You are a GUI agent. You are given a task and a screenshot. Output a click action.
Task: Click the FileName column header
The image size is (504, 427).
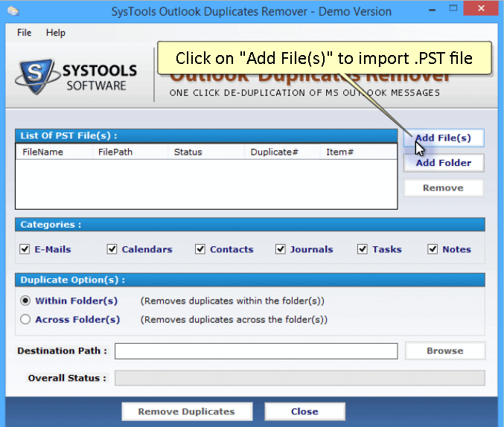(x=54, y=152)
